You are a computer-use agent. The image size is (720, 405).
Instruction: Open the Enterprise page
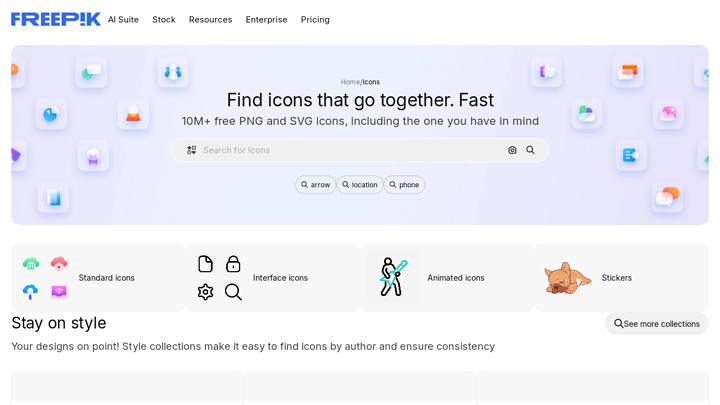(x=266, y=19)
